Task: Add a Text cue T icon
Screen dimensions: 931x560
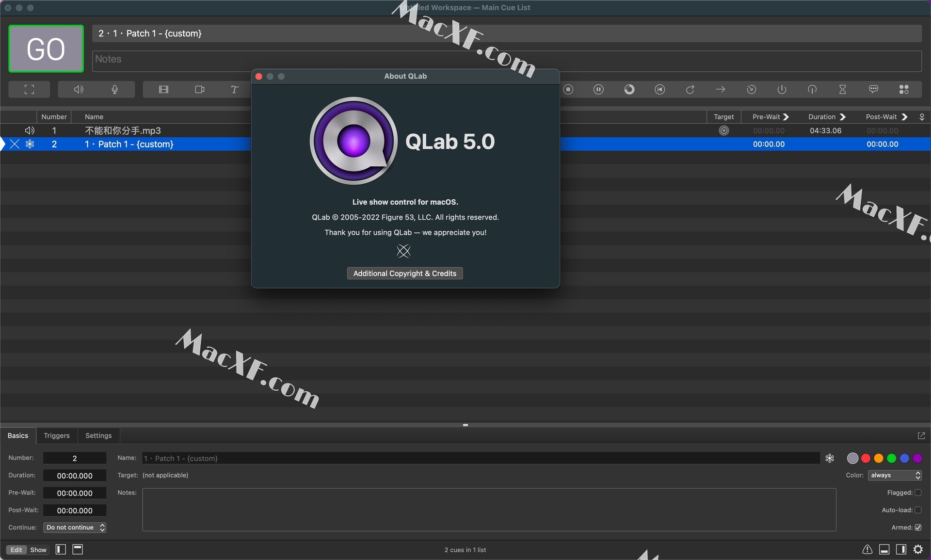Action: tap(235, 89)
